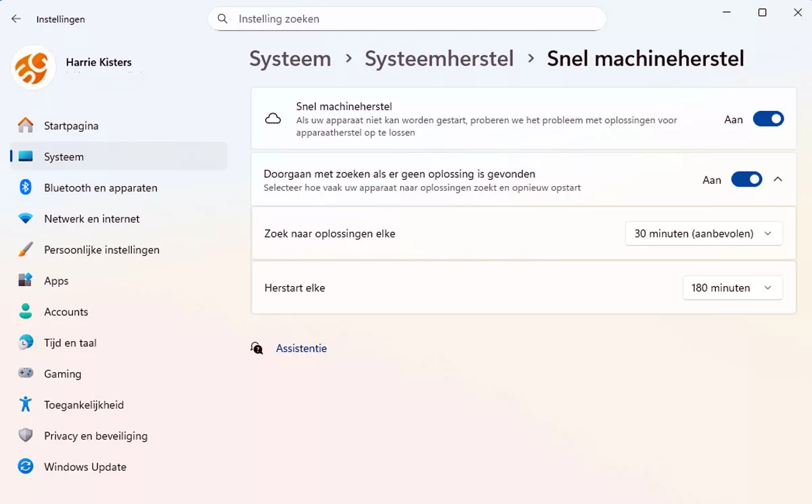Click the Gaming controller icon

[26, 373]
